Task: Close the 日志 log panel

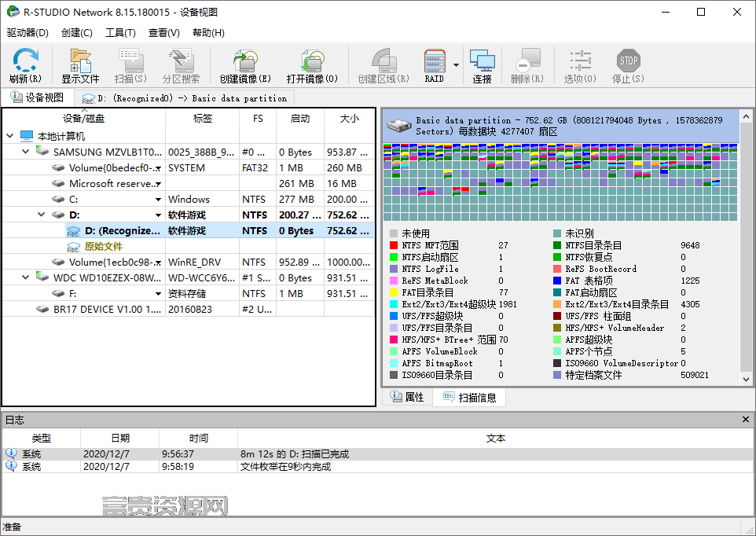Action: coord(746,420)
